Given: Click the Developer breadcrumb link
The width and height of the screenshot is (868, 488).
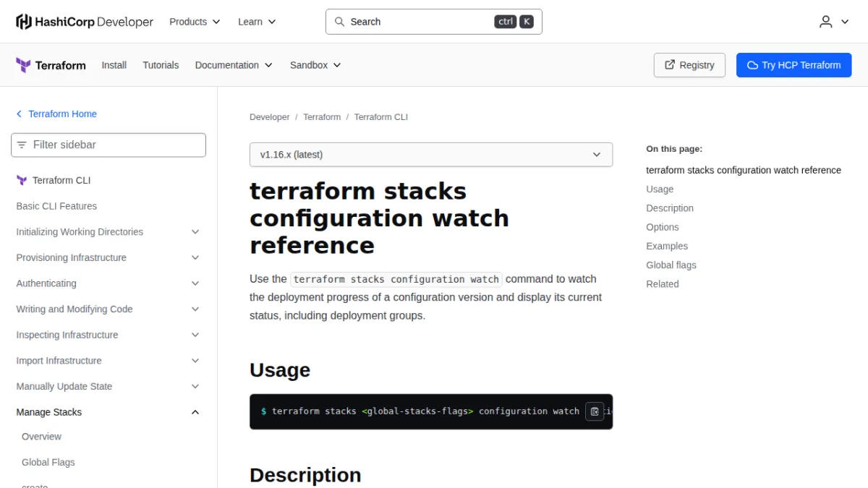Looking at the screenshot, I should [270, 117].
